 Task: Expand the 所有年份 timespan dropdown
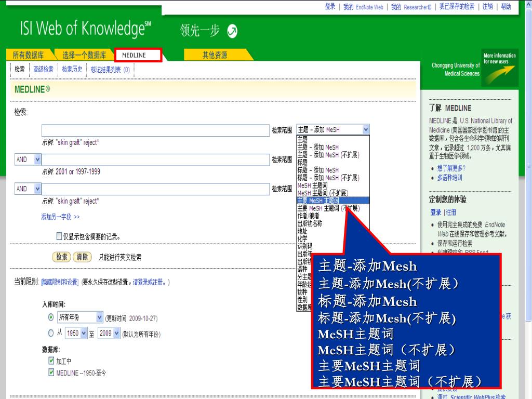80,317
